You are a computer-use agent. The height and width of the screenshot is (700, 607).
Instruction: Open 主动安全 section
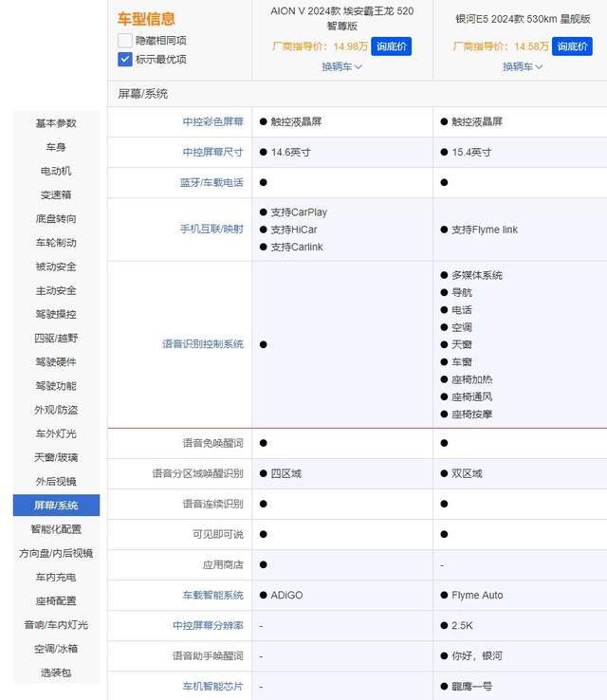tap(56, 290)
